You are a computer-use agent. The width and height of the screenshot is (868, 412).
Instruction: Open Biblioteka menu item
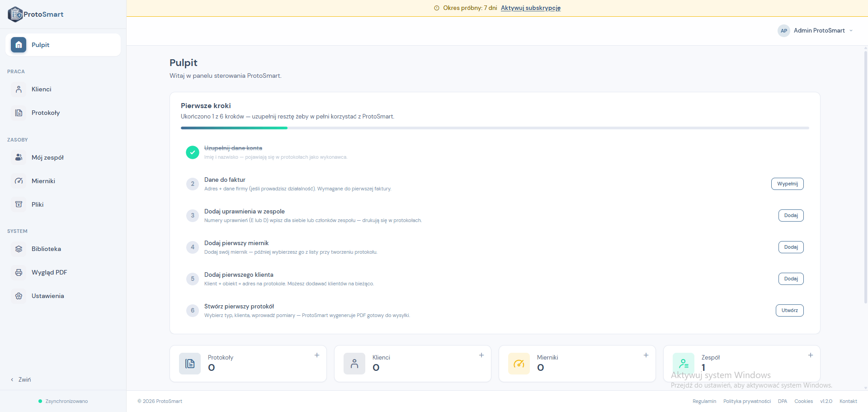pyautogui.click(x=63, y=249)
